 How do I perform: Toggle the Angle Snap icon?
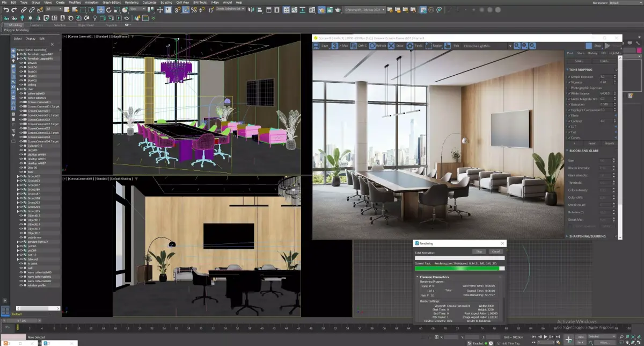(186, 10)
